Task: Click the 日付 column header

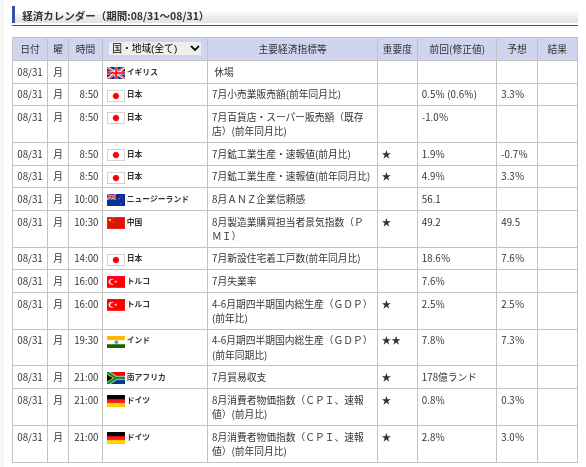Action: click(x=30, y=49)
